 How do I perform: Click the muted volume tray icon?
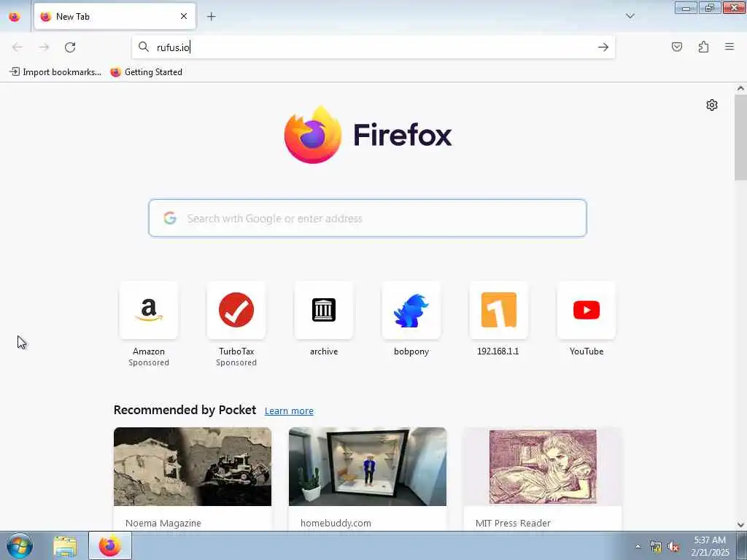(673, 547)
